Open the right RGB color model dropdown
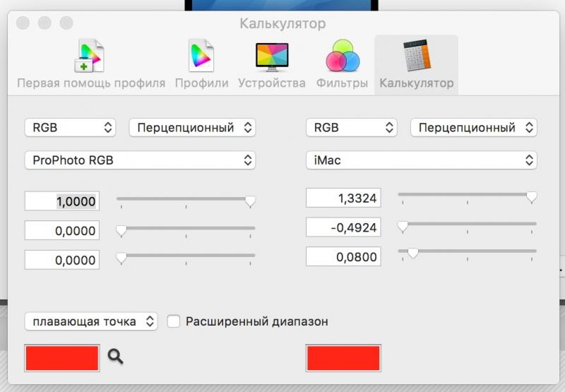 coord(352,128)
